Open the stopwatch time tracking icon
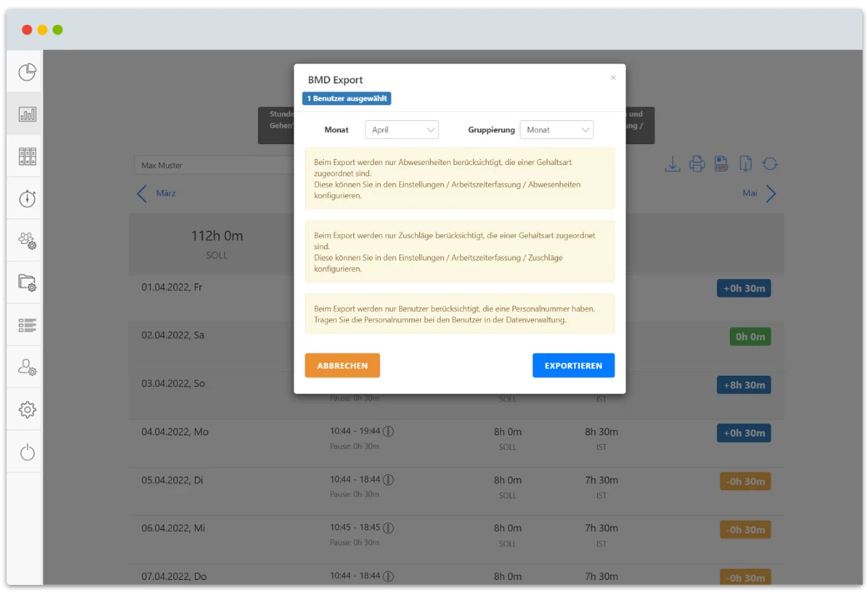868x595 pixels. tap(27, 198)
